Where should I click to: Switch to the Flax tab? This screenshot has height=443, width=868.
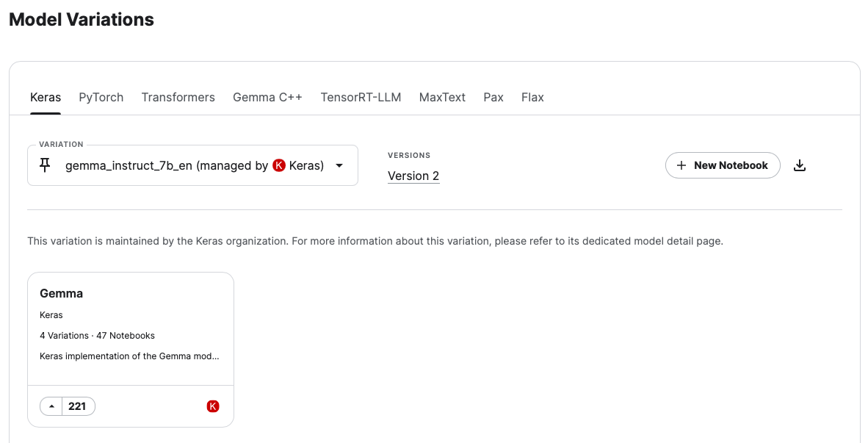(x=532, y=98)
